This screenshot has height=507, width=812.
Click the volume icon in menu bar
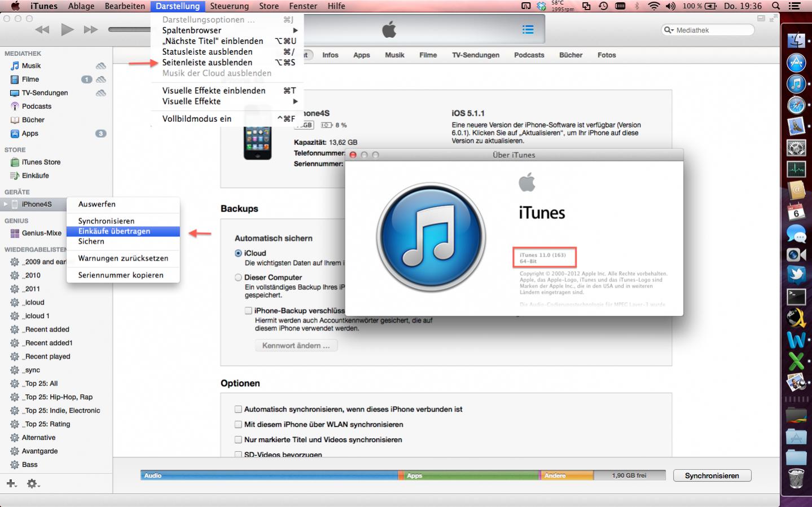coord(671,6)
